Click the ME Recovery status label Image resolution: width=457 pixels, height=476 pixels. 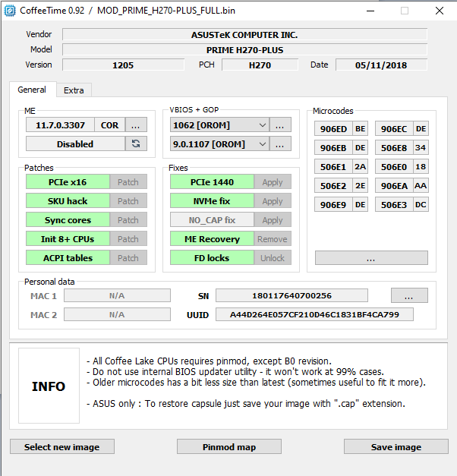[x=212, y=238]
